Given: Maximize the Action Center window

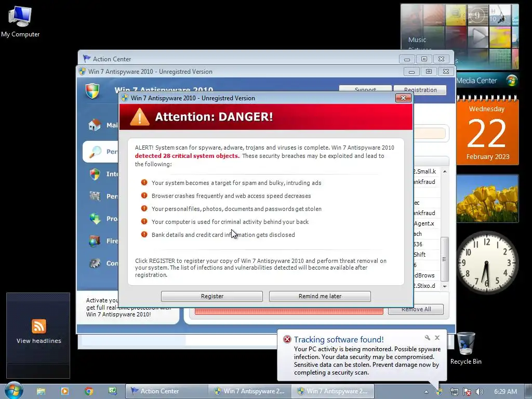Looking at the screenshot, I should (424, 59).
